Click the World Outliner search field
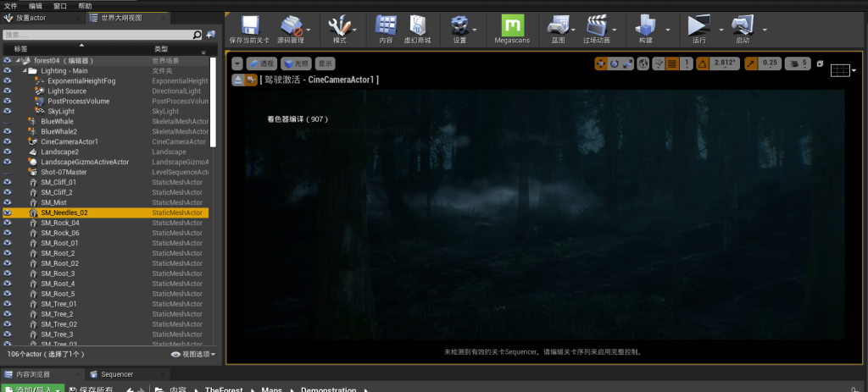 tap(97, 35)
